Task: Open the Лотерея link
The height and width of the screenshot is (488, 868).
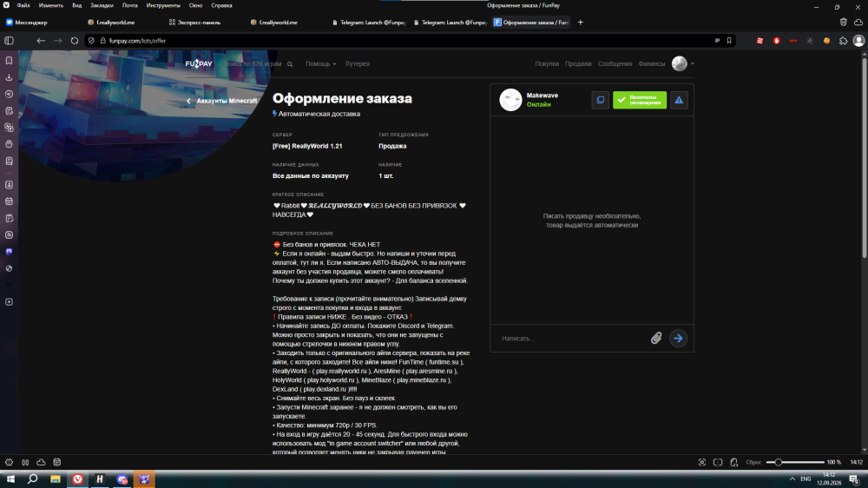Action: pyautogui.click(x=358, y=64)
